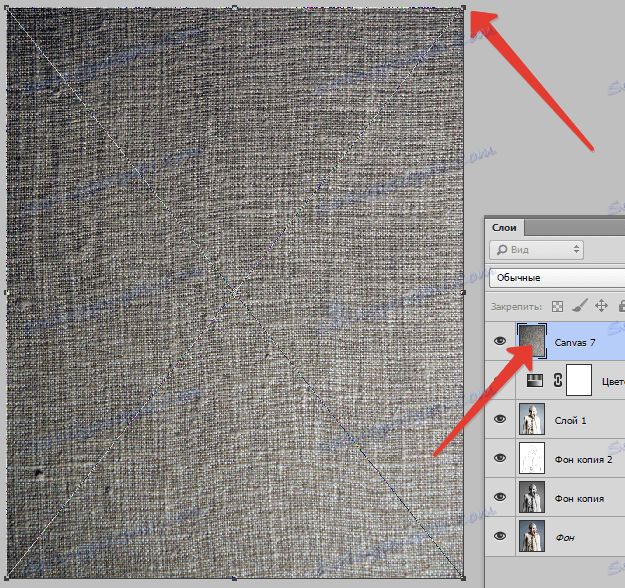
Task: Select the Фон layer thumbnail
Action: coord(532,536)
